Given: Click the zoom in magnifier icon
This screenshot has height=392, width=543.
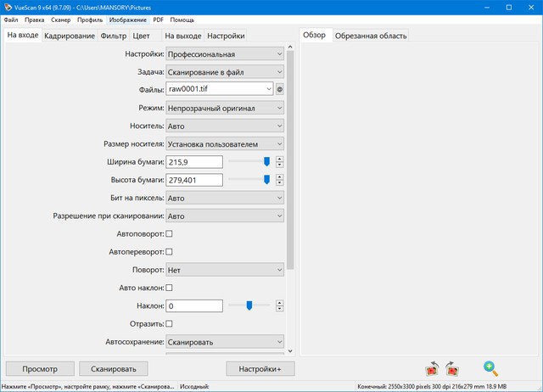Looking at the screenshot, I should pyautogui.click(x=490, y=368).
